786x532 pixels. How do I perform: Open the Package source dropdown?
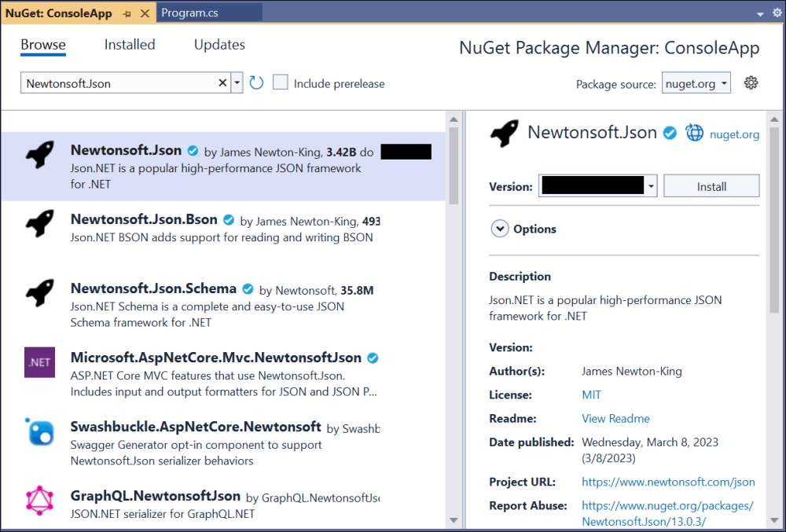click(x=696, y=83)
